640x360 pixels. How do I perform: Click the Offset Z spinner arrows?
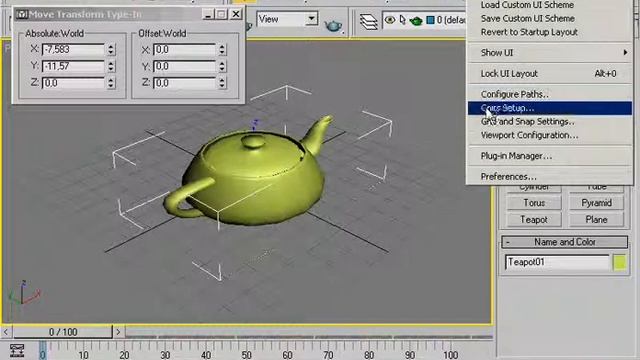tap(222, 83)
